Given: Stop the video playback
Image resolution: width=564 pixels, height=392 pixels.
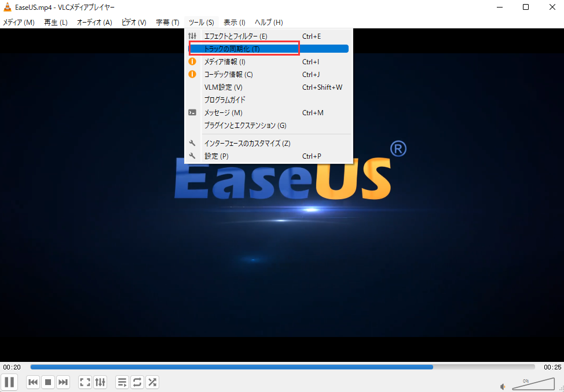Looking at the screenshot, I should pos(49,382).
